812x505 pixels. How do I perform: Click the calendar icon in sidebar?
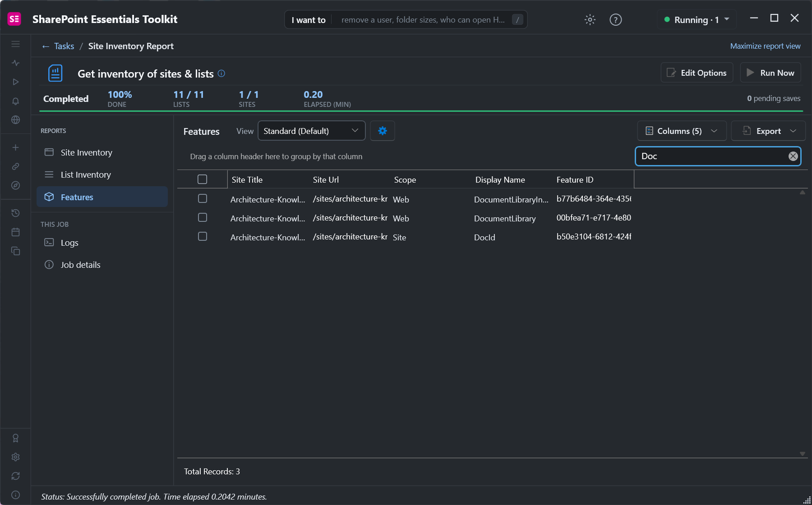point(15,232)
